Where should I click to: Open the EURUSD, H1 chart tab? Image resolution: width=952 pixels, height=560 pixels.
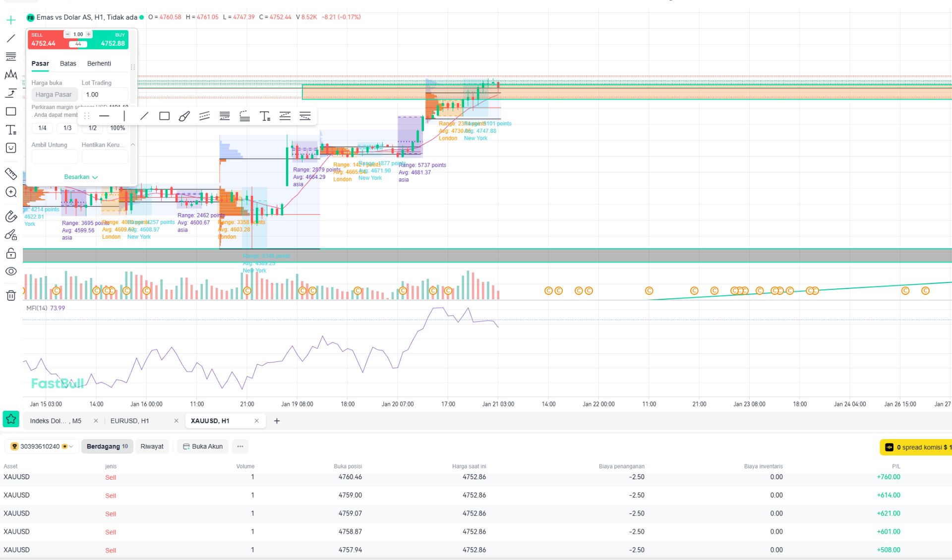[130, 421]
